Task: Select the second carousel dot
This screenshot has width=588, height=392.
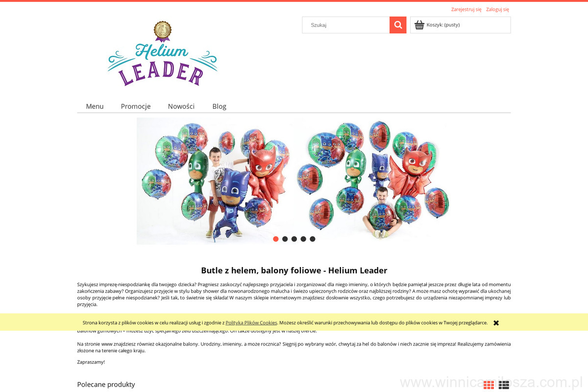Action: [x=285, y=239]
